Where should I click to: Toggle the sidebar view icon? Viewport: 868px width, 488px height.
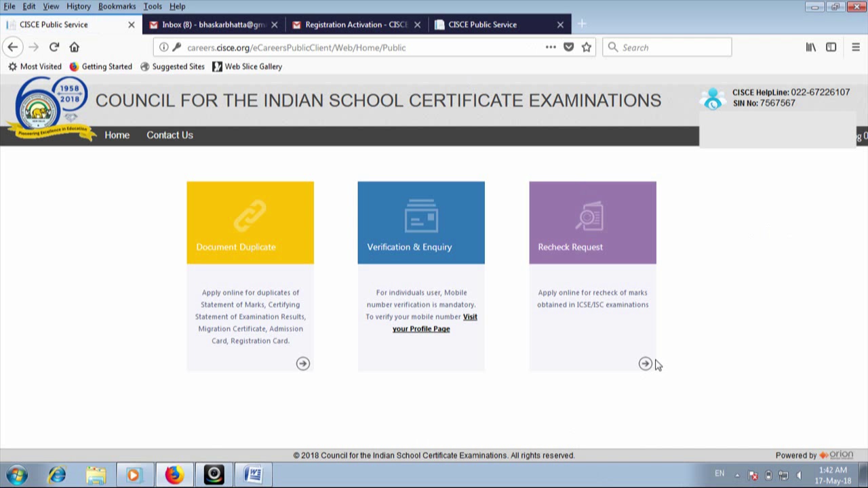pos(831,47)
